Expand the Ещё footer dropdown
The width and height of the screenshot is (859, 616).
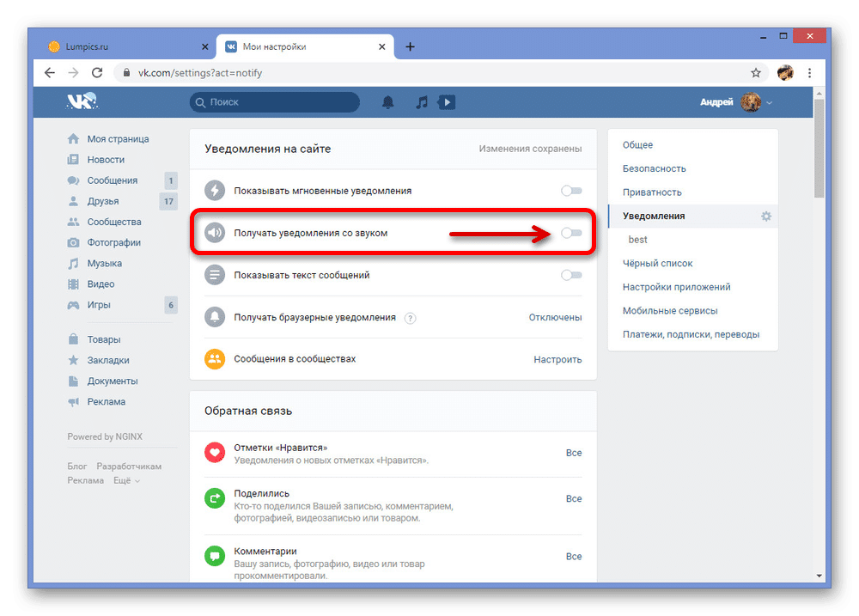pos(126,481)
